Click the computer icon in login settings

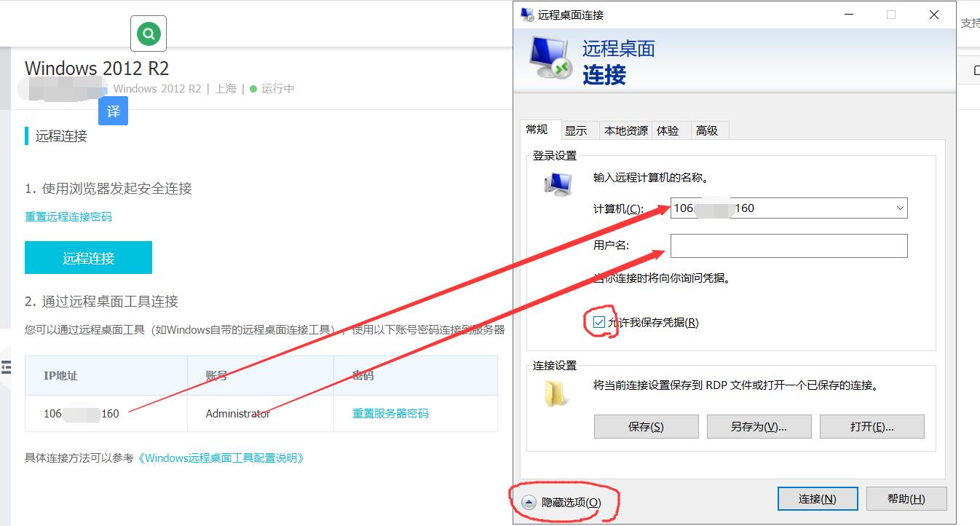tap(558, 184)
